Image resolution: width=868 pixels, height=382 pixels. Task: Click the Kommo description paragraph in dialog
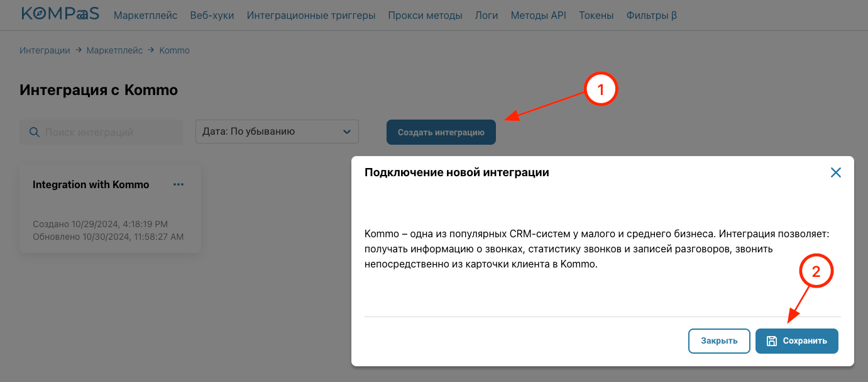[597, 249]
